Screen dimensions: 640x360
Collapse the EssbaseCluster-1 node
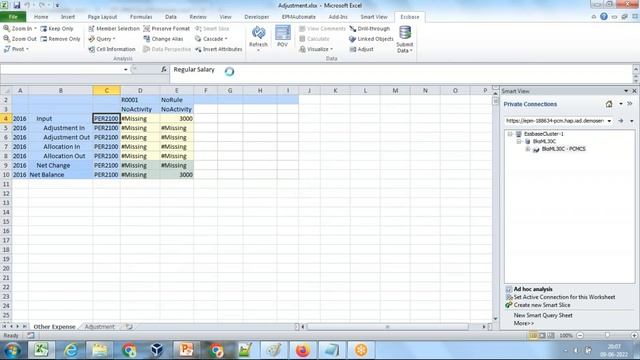(x=510, y=134)
